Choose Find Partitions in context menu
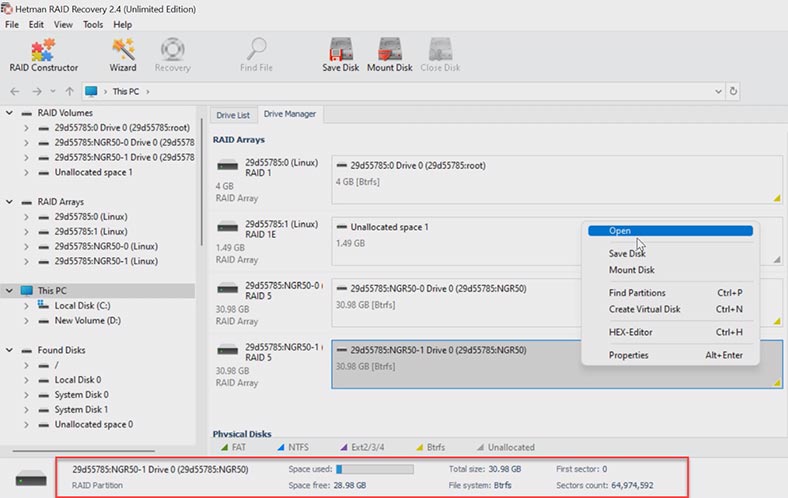Image resolution: width=788 pixels, height=498 pixels. pos(670,292)
